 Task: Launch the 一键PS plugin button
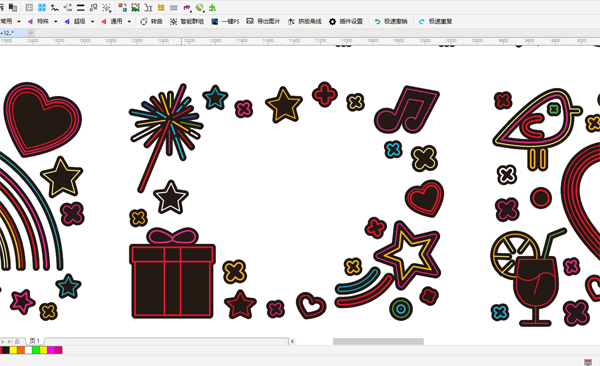[225, 21]
